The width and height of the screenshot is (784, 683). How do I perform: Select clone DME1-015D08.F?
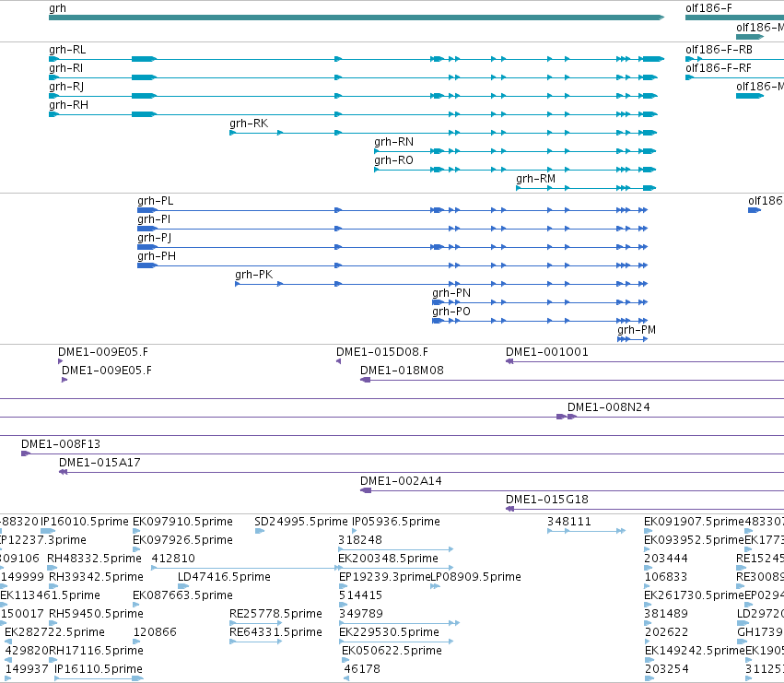click(382, 352)
